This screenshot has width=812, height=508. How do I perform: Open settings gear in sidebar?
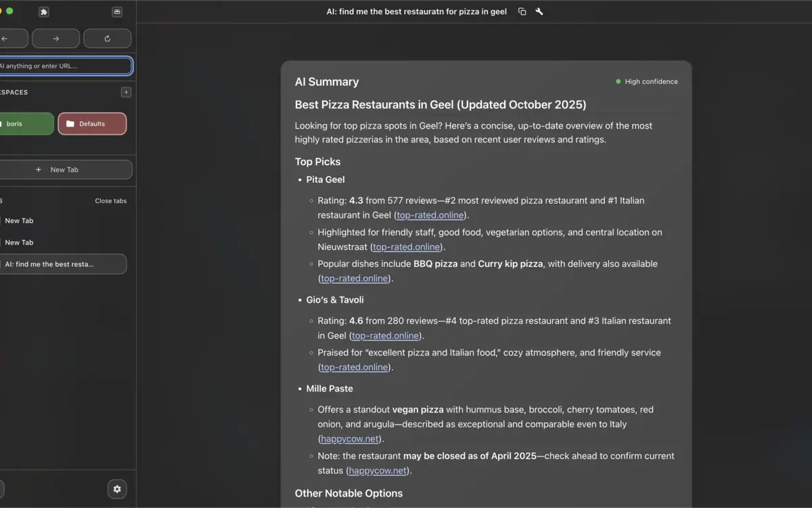click(x=117, y=489)
